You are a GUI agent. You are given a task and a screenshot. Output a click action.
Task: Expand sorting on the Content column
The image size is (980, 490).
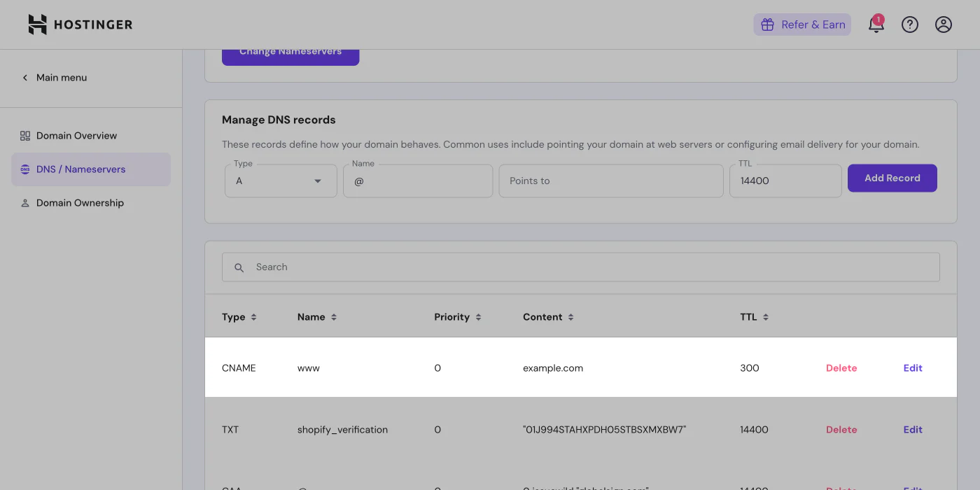pos(571,316)
